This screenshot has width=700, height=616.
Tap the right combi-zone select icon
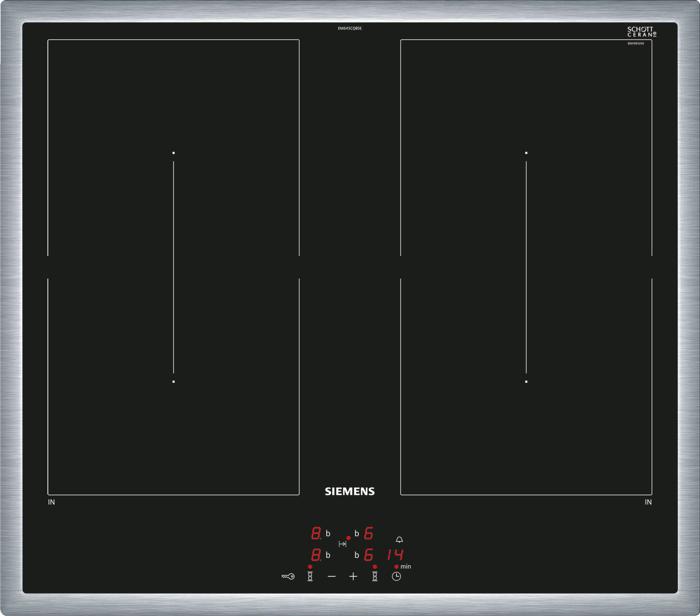[375, 576]
